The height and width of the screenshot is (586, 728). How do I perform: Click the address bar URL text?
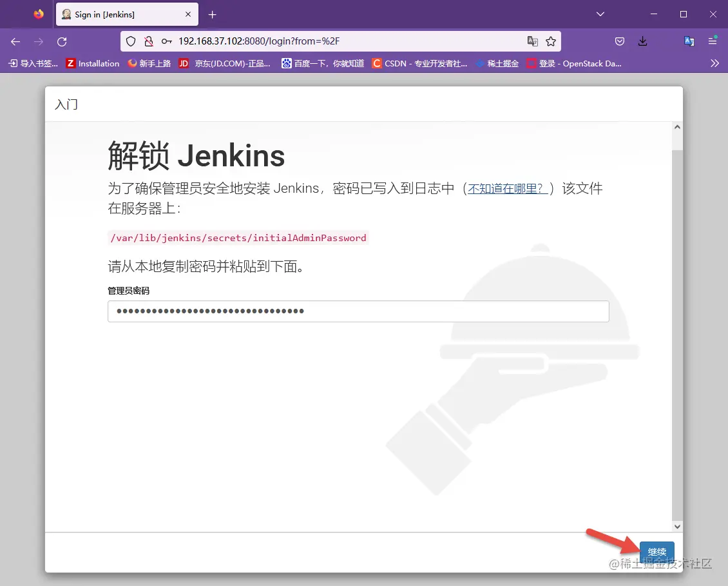coord(259,41)
